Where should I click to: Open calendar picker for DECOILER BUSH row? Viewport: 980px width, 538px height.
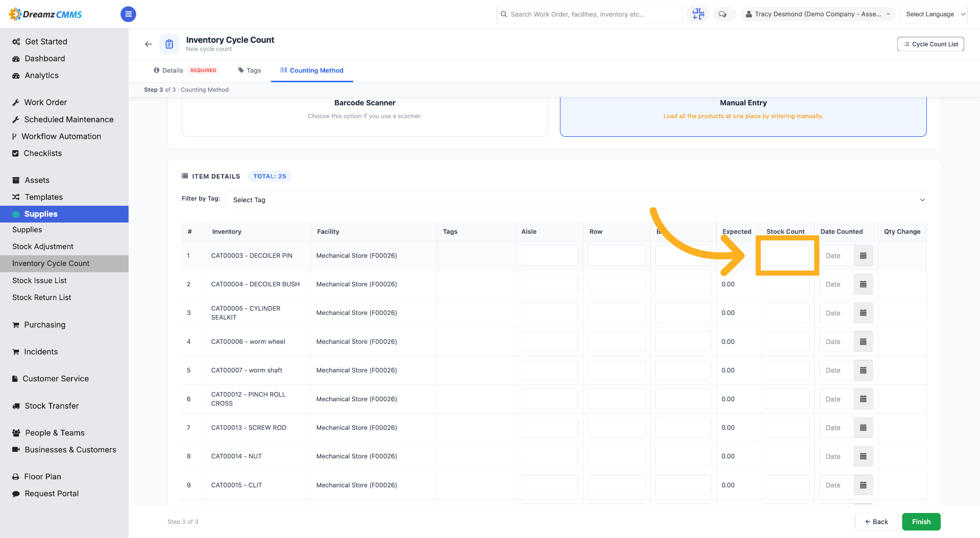(863, 284)
